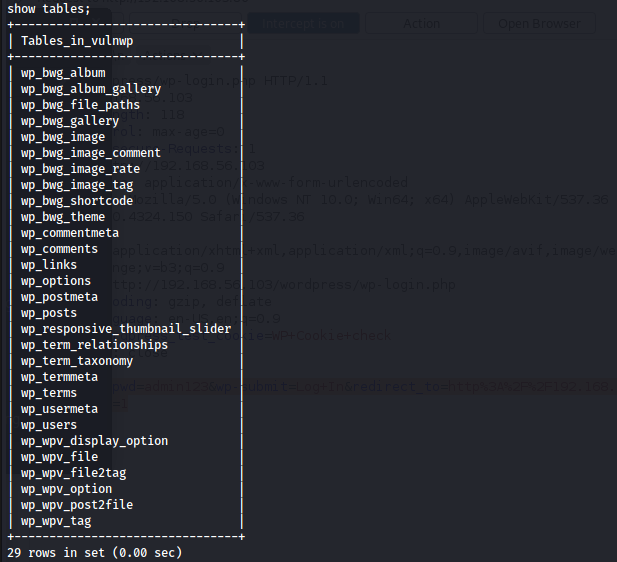617x562 pixels.
Task: Click the wp_bwg_shortcode table name
Action: pos(77,201)
